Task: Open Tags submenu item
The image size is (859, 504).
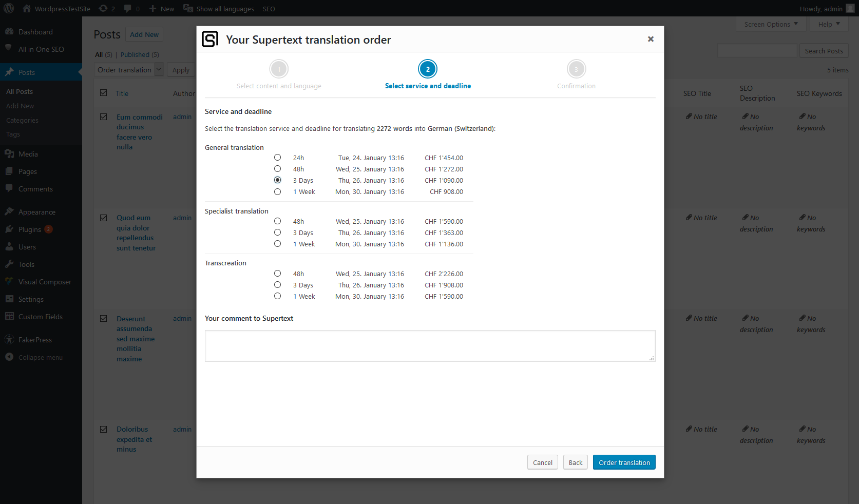Action: (x=13, y=134)
